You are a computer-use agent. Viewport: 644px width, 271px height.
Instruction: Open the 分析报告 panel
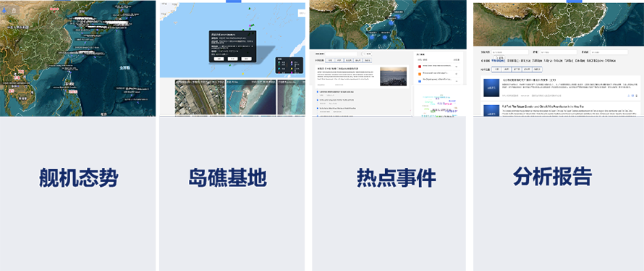[x=552, y=178]
